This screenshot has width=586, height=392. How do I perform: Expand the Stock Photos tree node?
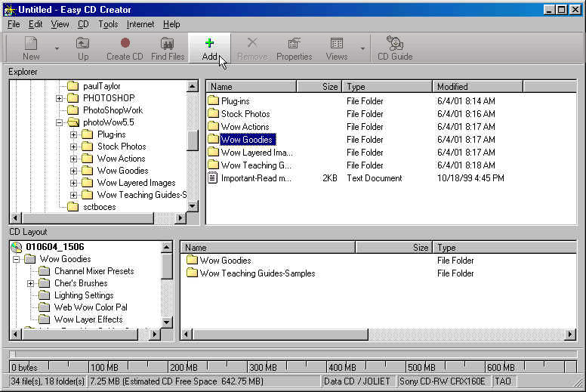coord(73,147)
